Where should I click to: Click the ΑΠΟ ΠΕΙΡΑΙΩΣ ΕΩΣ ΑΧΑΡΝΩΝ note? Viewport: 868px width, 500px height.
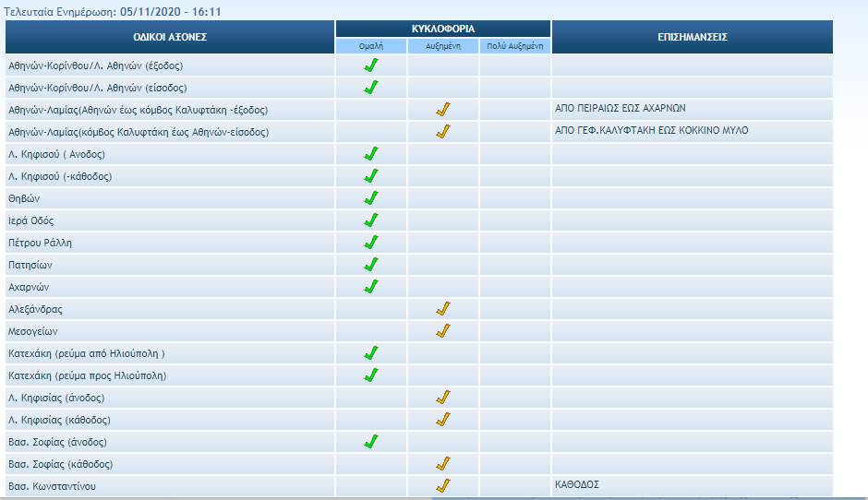pos(620,109)
